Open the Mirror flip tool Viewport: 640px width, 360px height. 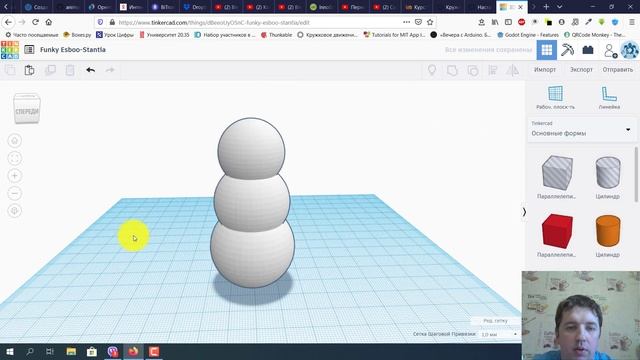click(513, 70)
